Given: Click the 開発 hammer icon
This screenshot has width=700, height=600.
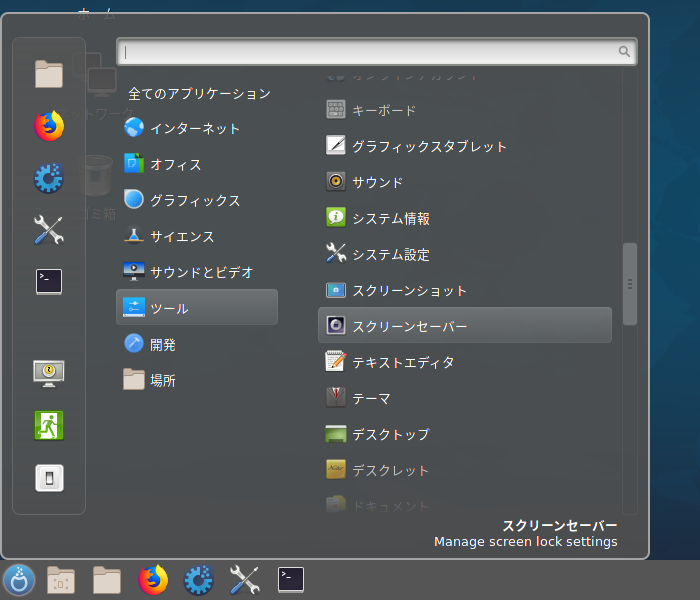Looking at the screenshot, I should (133, 343).
